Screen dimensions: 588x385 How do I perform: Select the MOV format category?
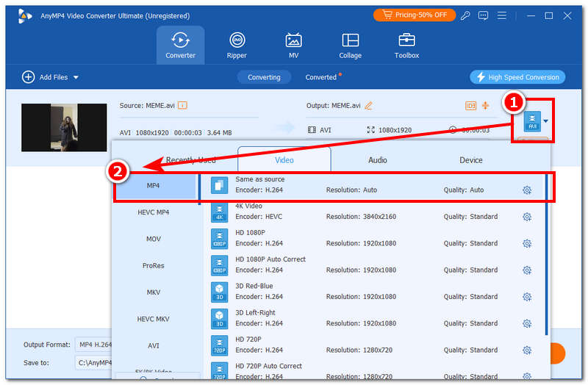(153, 239)
